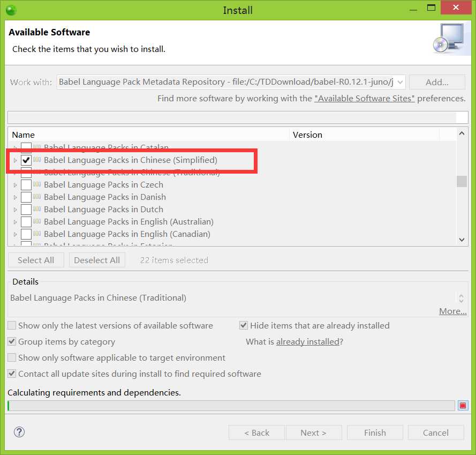Viewport: 476px width, 455px height.
Task: Click the Back button
Action: point(256,432)
